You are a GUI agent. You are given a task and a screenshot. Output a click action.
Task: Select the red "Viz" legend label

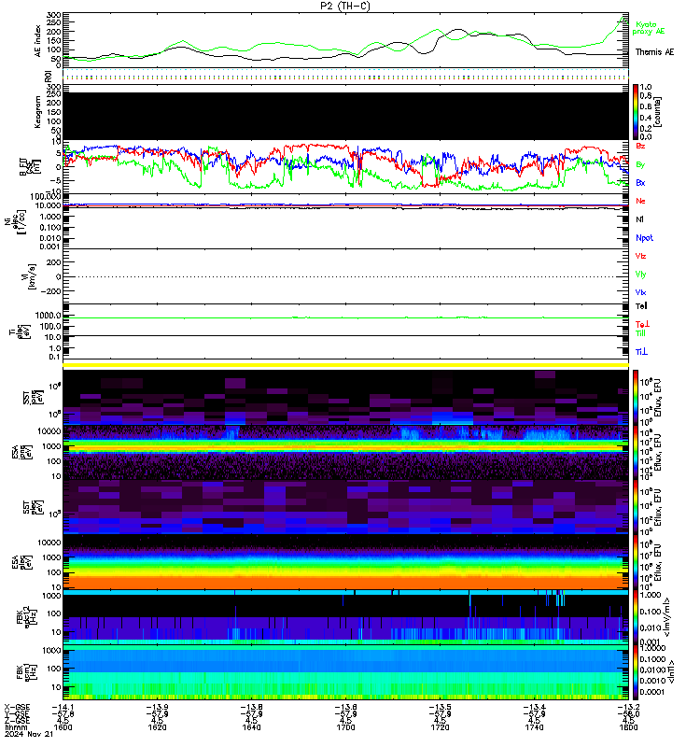point(640,256)
